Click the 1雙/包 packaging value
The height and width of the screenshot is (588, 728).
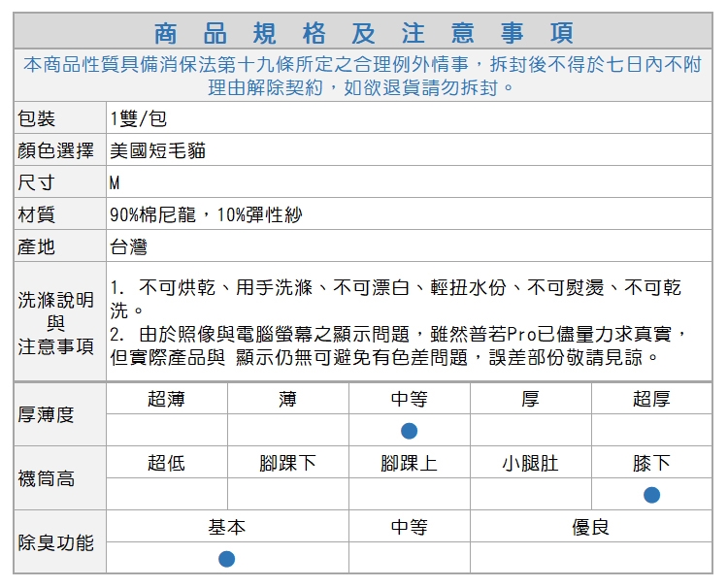click(x=138, y=118)
